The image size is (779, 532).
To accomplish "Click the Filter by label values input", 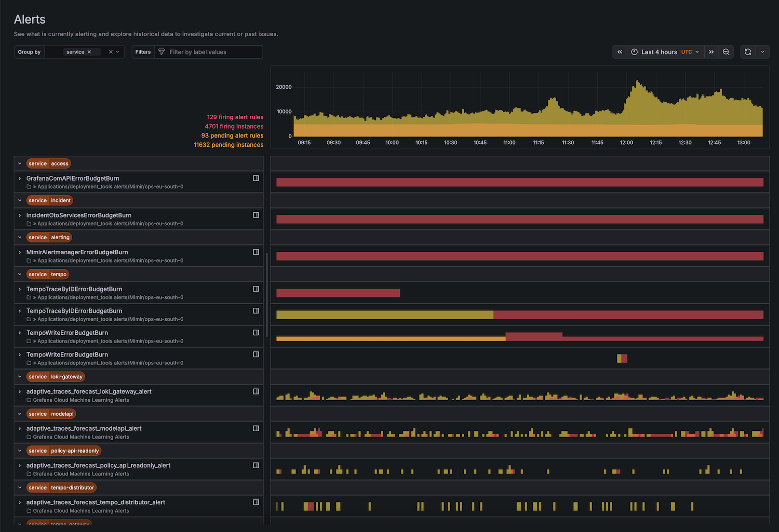I will pos(208,52).
